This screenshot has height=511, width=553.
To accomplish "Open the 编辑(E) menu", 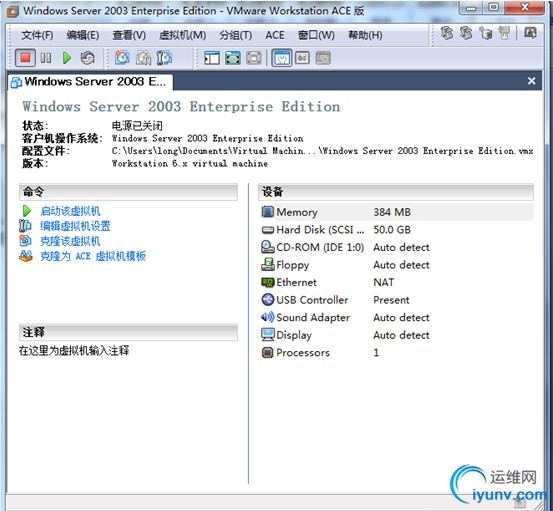I will pyautogui.click(x=83, y=35).
